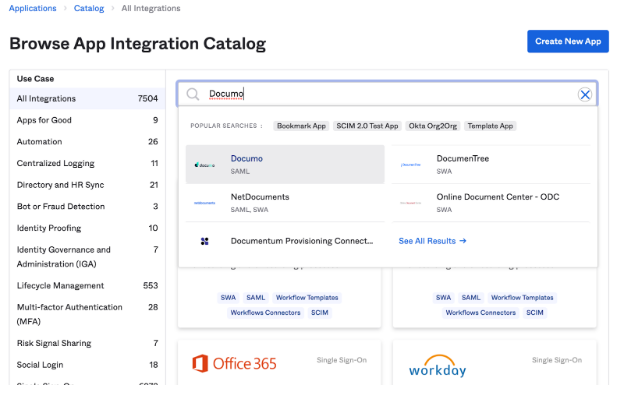
Task: Filter by Directory and HR Sync
Action: (87, 185)
